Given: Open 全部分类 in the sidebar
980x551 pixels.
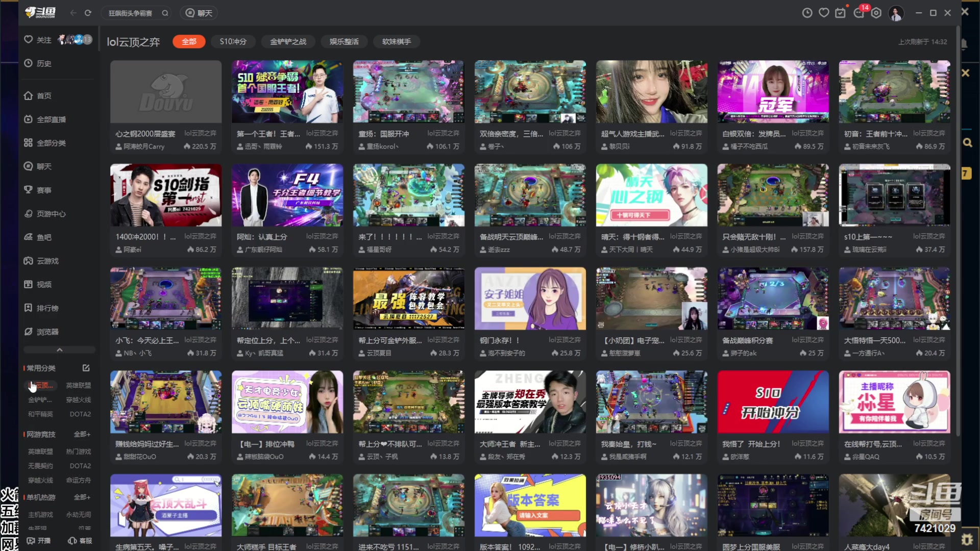Looking at the screenshot, I should pos(45,143).
